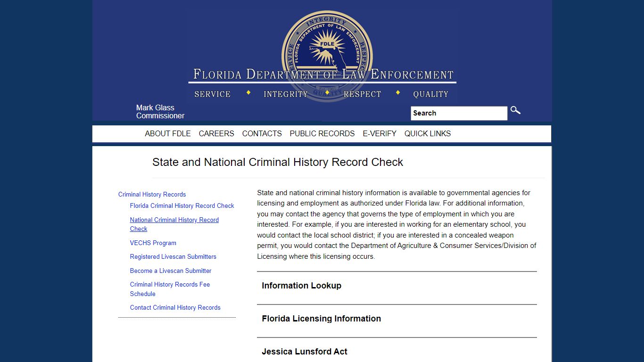Click the Florida Department of Law Enforcement banner title
This screenshot has width=644, height=362.
click(x=323, y=74)
